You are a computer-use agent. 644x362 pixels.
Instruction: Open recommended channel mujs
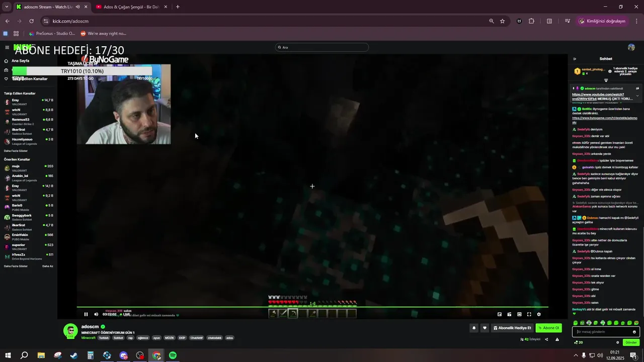tap(28, 168)
